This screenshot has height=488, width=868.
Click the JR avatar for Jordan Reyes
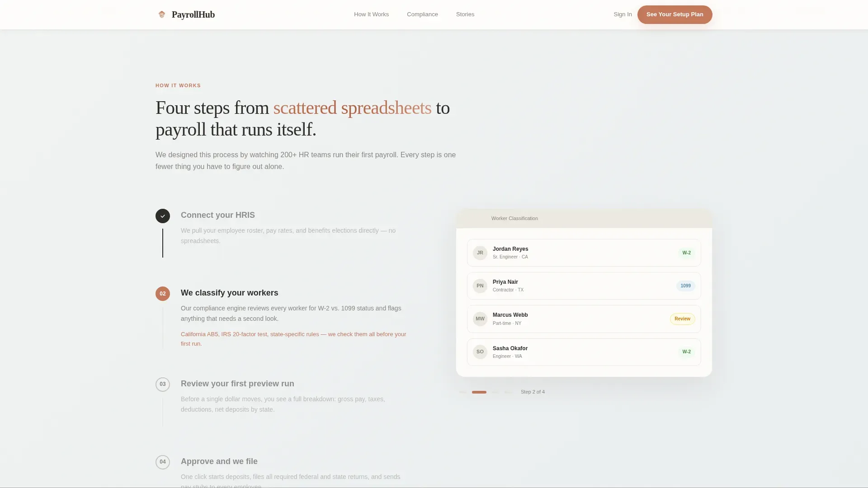480,253
